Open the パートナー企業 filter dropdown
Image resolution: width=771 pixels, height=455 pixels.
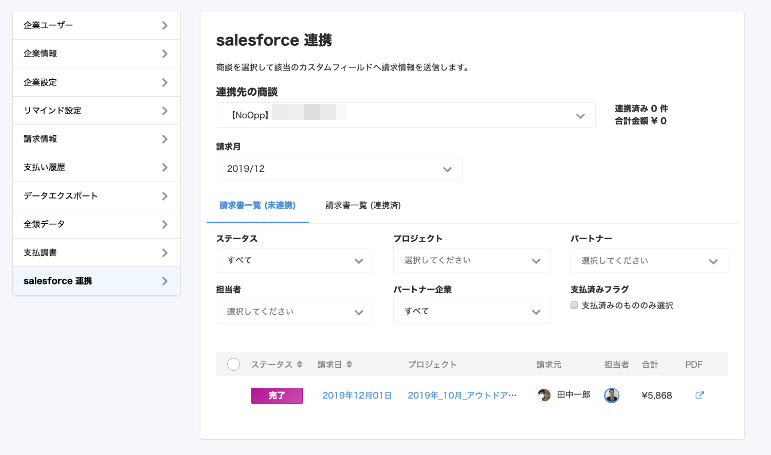tap(472, 312)
